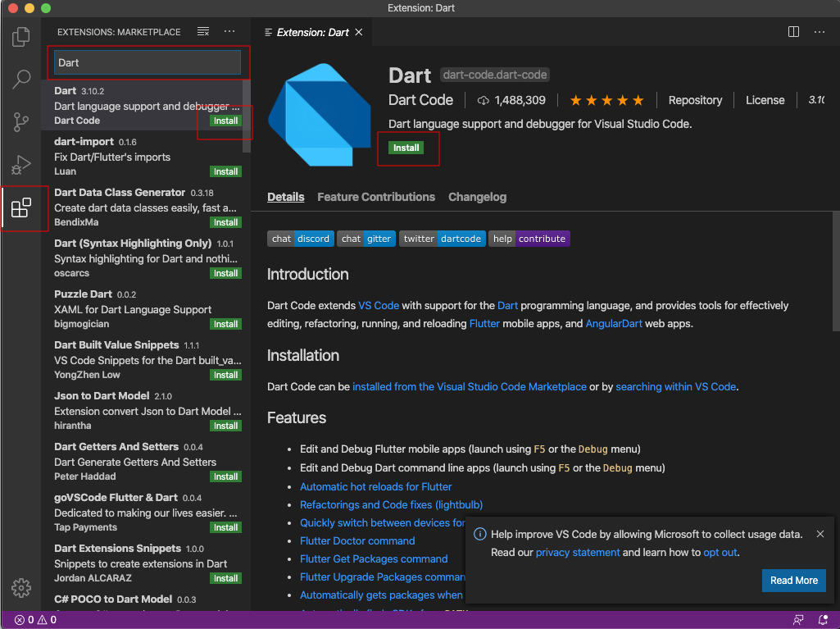Click the extensions list scrollbar
Image resolution: width=840 pixels, height=629 pixels.
pyautogui.click(x=247, y=116)
